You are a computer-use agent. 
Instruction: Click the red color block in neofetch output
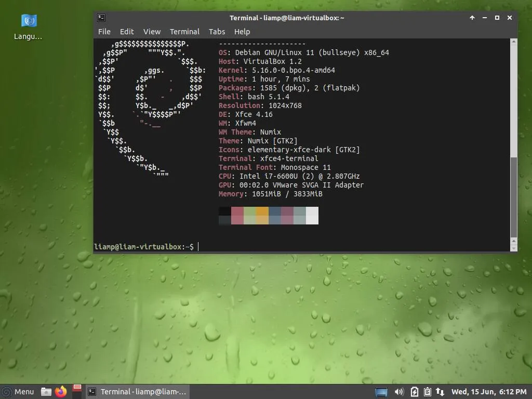(237, 216)
